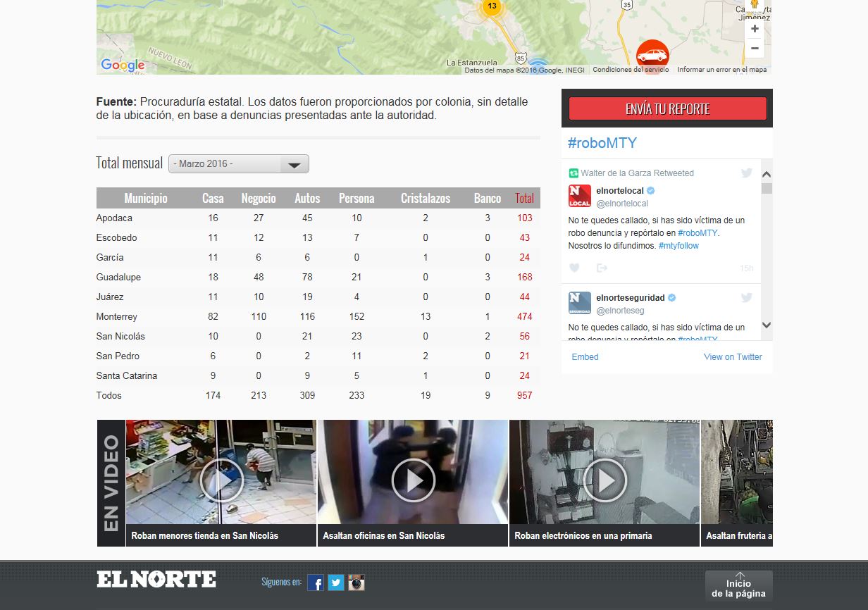Open the Marzo 2016 month dropdown
Image resolution: width=868 pixels, height=610 pixels.
point(238,164)
